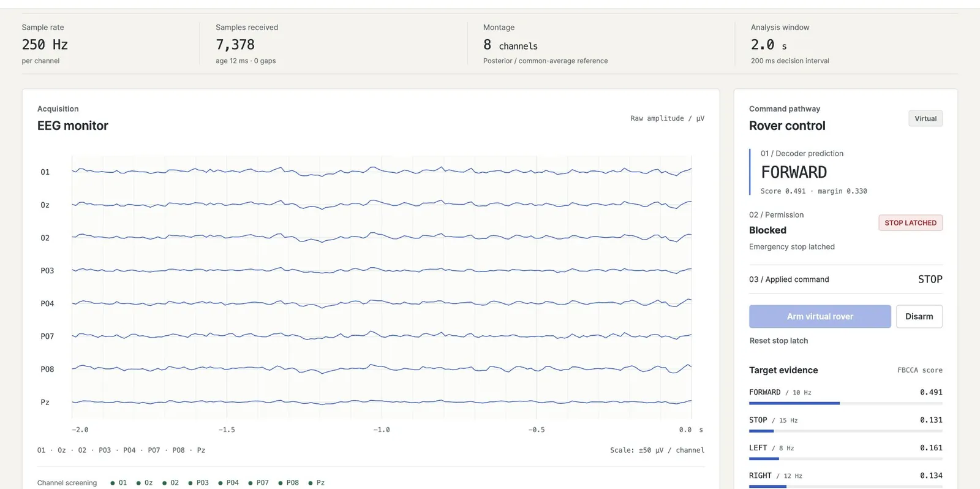
Task: Click the LEFT 8 Hz evidence bar
Action: [845, 458]
